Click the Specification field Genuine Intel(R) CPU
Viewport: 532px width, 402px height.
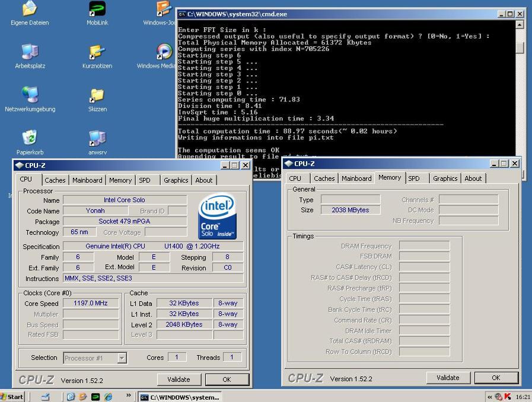[153, 246]
